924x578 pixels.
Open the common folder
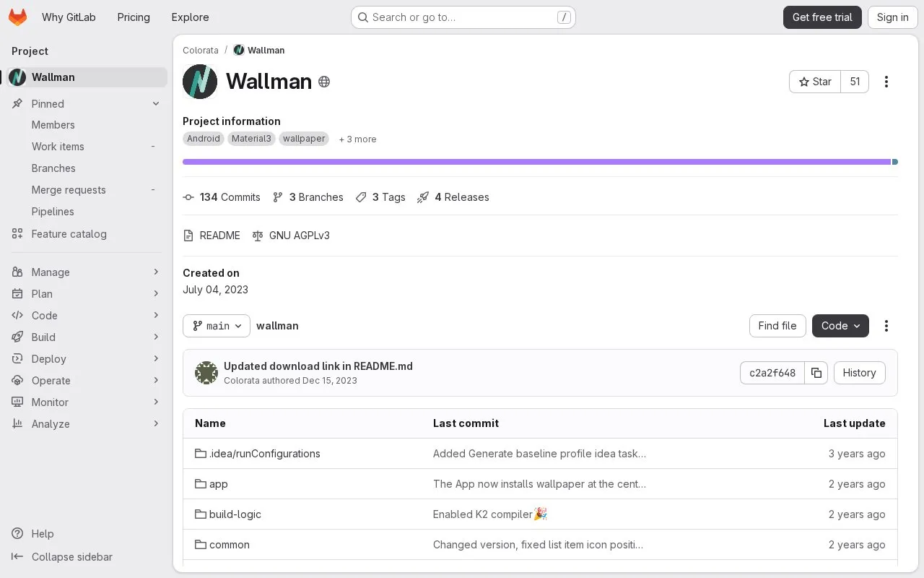(x=222, y=545)
